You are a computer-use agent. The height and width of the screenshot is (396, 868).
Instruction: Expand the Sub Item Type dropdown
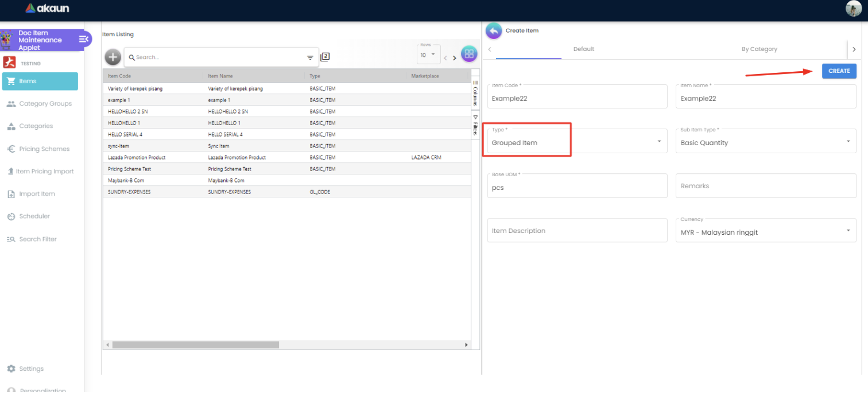766,142
